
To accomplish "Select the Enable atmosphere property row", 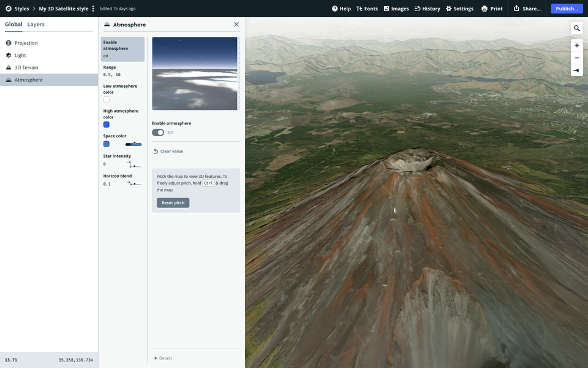I will point(123,49).
